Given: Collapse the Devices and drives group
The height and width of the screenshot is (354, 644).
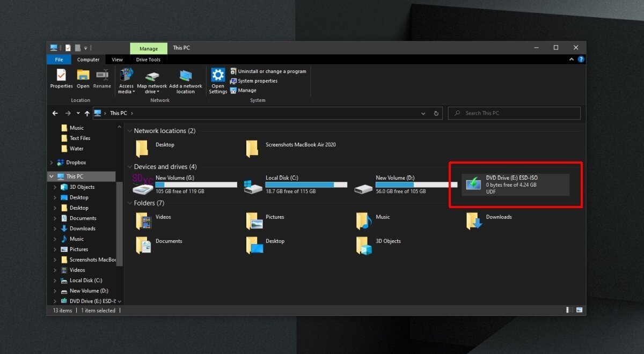Looking at the screenshot, I should (x=129, y=167).
